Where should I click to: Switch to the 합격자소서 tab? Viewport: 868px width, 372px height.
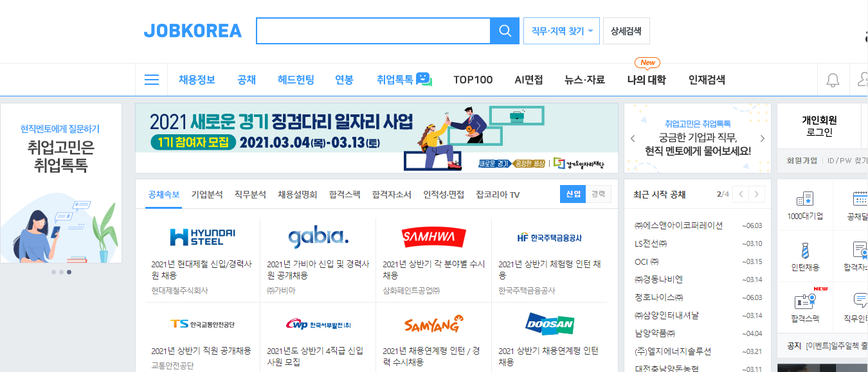pyautogui.click(x=392, y=195)
